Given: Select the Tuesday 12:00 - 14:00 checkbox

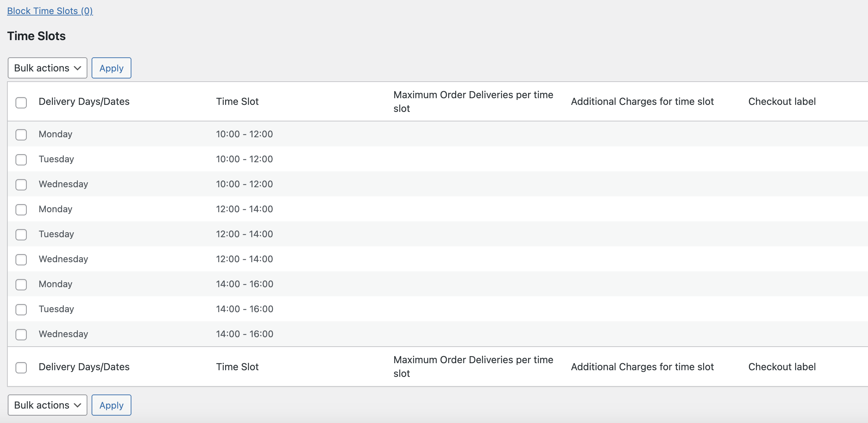Looking at the screenshot, I should (21, 234).
